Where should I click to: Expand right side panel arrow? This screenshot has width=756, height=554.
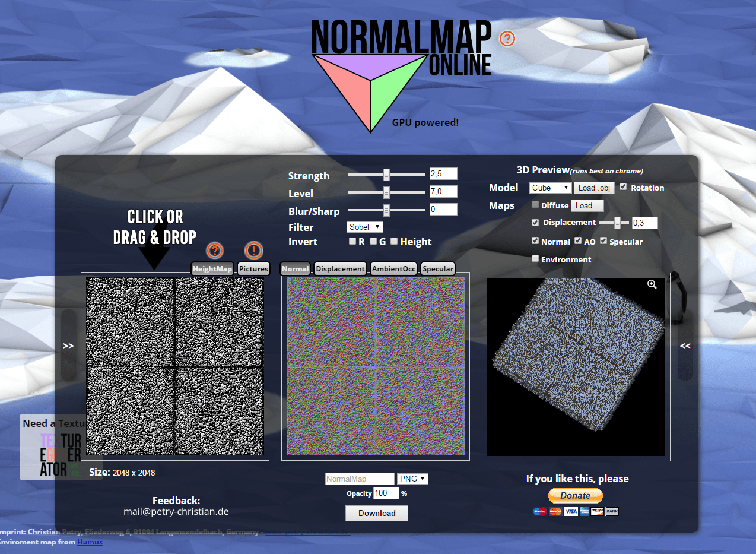(x=685, y=346)
